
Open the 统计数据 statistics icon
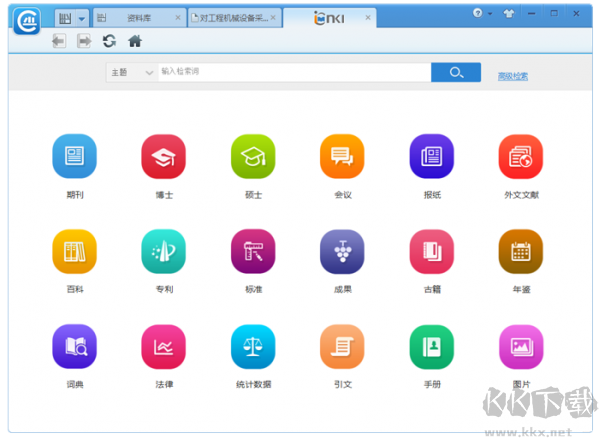(253, 346)
